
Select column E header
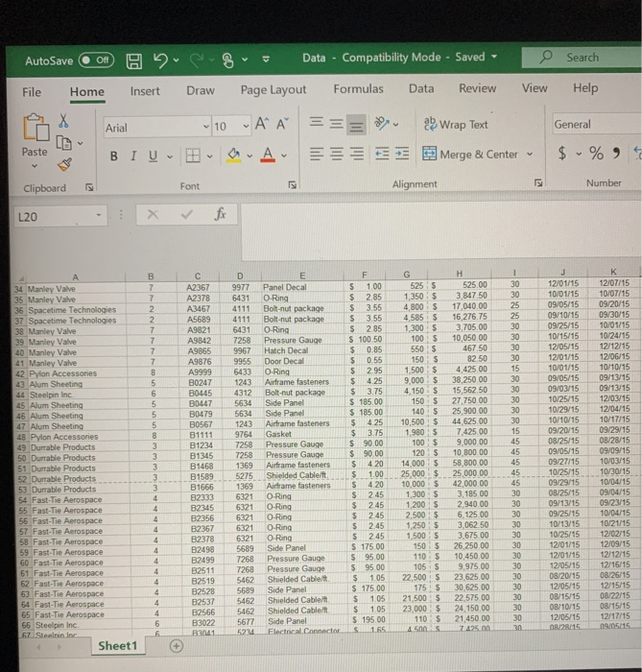pyautogui.click(x=302, y=276)
